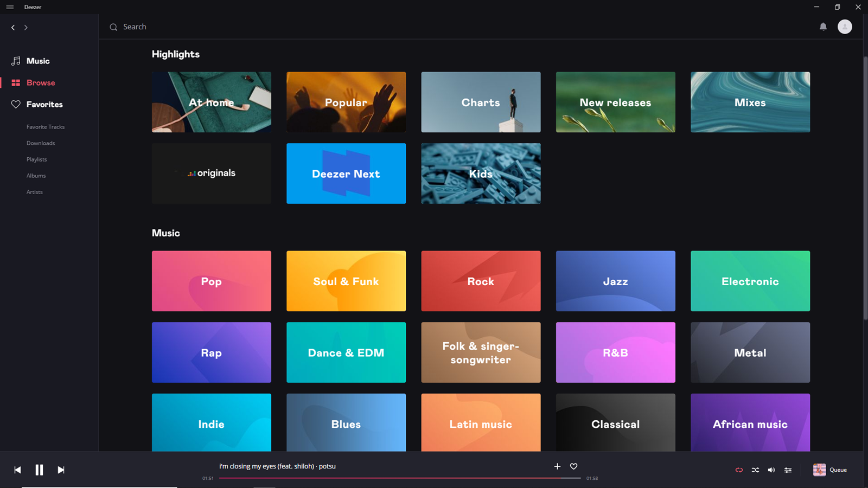This screenshot has height=488, width=868.
Task: Open the Jazz genre tile
Action: pyautogui.click(x=615, y=281)
